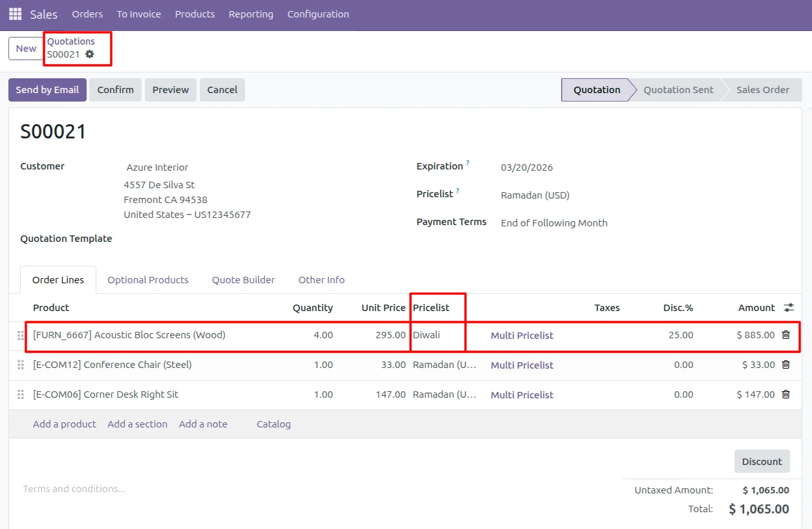This screenshot has height=529, width=812.
Task: Open the Pricelist field Ramadan (USD)
Action: (535, 195)
